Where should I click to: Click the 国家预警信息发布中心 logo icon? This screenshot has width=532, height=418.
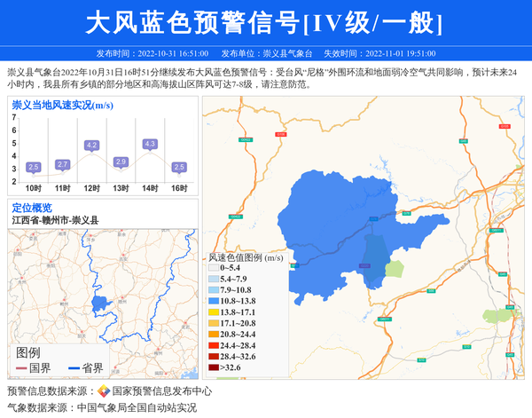point(104,390)
